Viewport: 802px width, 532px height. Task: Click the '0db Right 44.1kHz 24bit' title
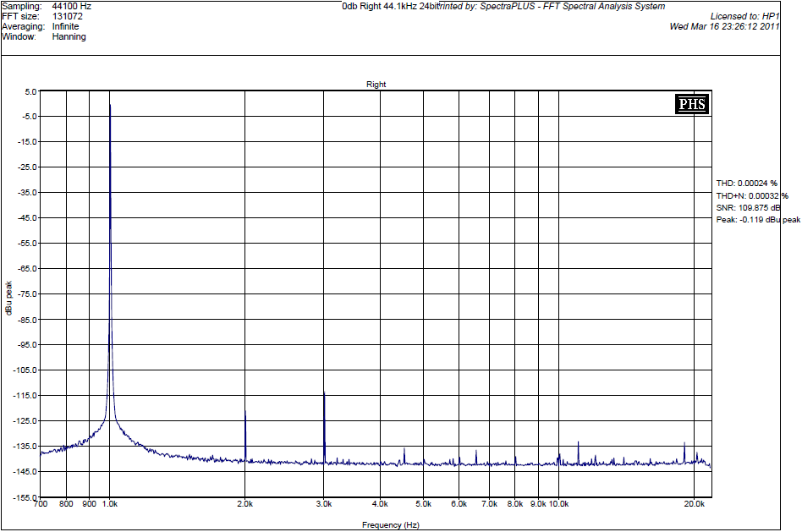[391, 6]
